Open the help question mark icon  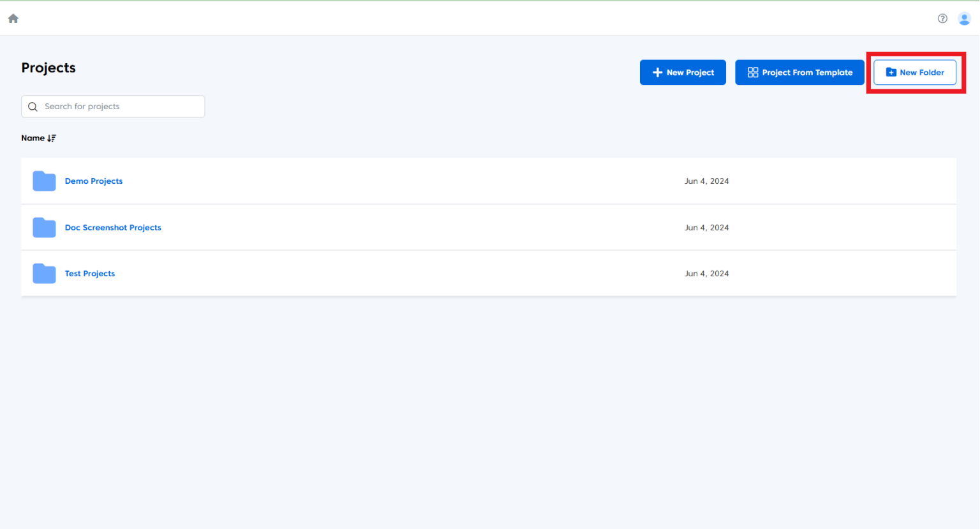[942, 19]
